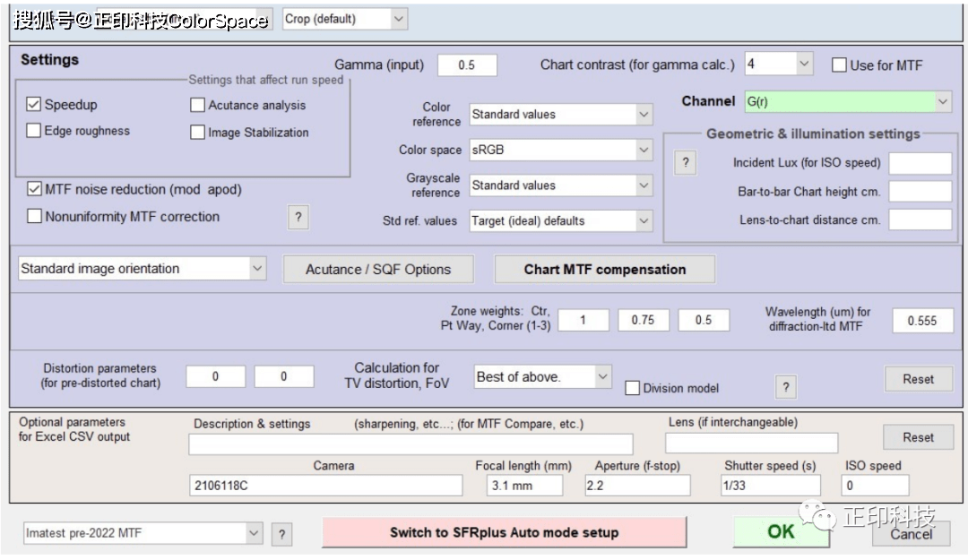Click the help button next to Division model

785,387
